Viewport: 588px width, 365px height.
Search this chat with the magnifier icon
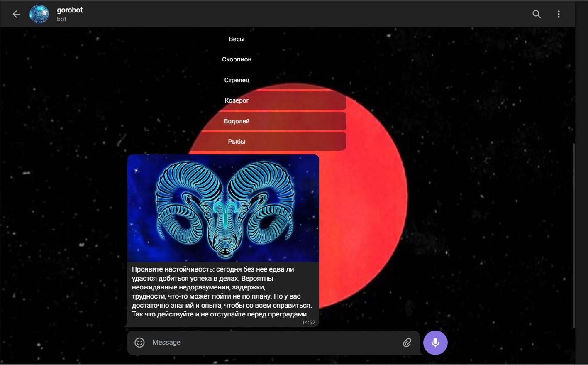[x=537, y=14]
